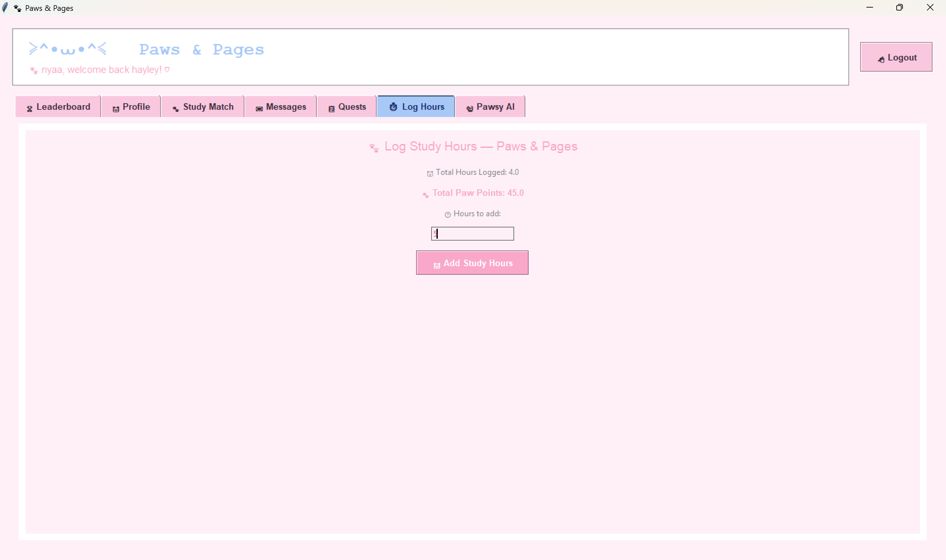This screenshot has height=560, width=946.
Task: Click the clock icon next to Hours to add
Action: (448, 214)
